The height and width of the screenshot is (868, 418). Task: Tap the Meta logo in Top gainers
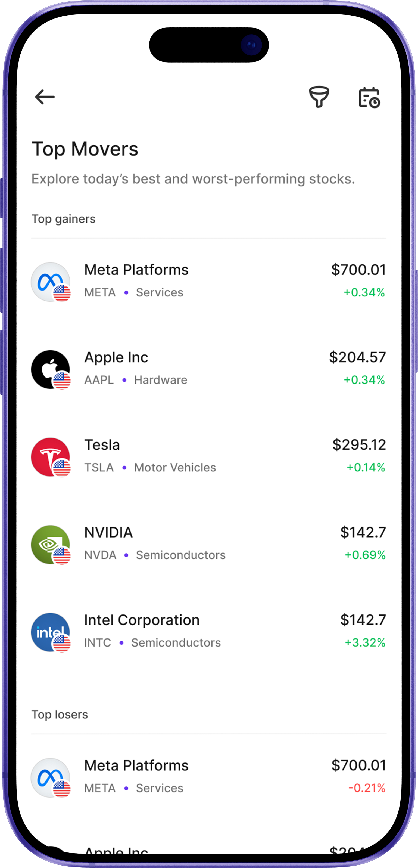tap(50, 282)
